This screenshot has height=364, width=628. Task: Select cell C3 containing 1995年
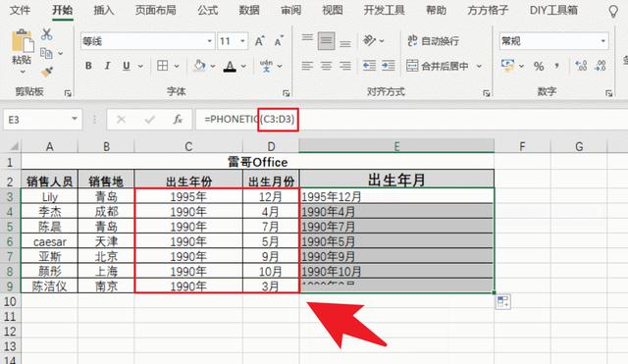point(188,196)
